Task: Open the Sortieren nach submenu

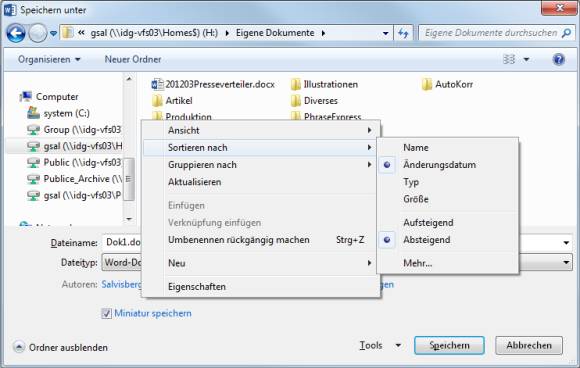Action: tap(261, 148)
